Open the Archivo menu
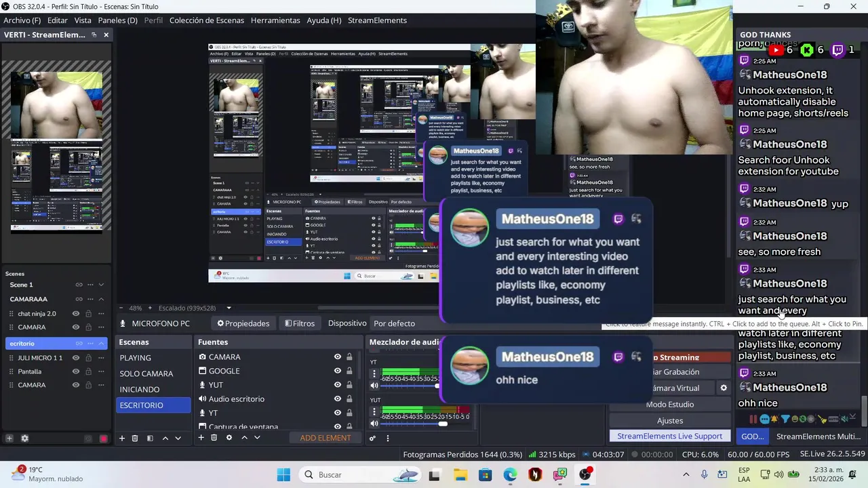This screenshot has height=488, width=868. (x=22, y=20)
